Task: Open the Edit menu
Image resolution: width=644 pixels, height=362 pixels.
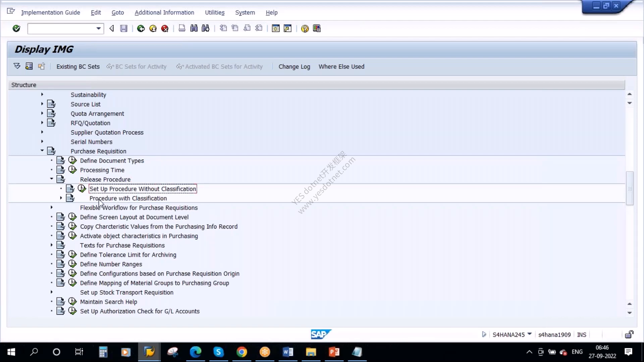Action: click(96, 12)
